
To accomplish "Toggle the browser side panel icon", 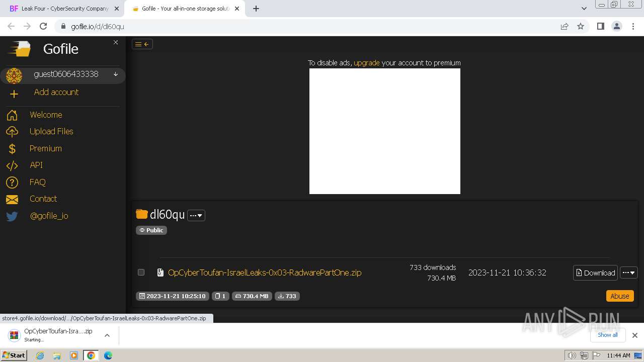I will coord(600,26).
